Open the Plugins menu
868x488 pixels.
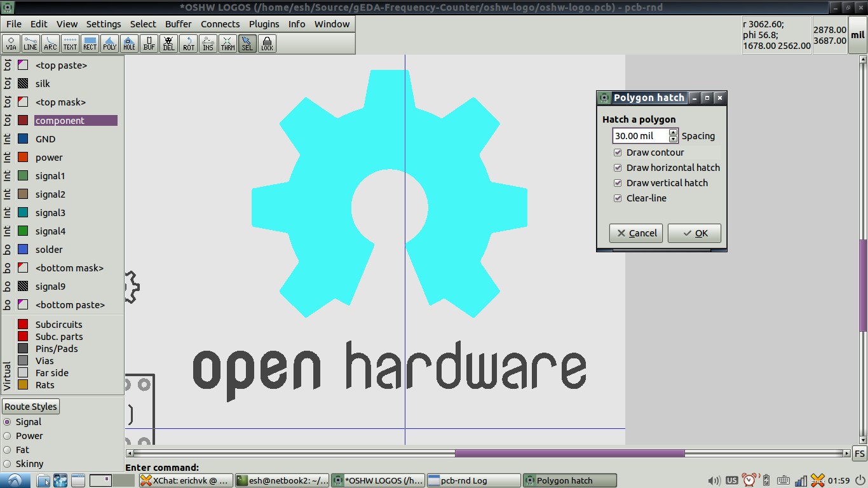click(x=264, y=24)
